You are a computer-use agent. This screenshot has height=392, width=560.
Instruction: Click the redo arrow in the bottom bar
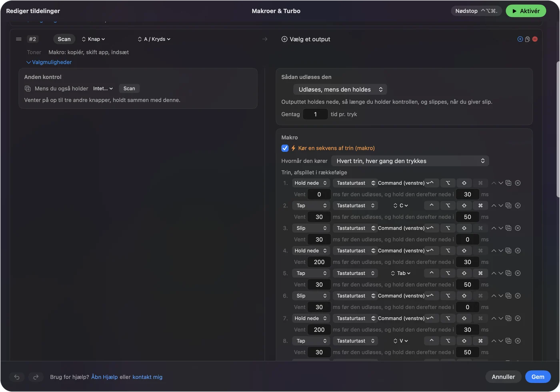tap(36, 377)
